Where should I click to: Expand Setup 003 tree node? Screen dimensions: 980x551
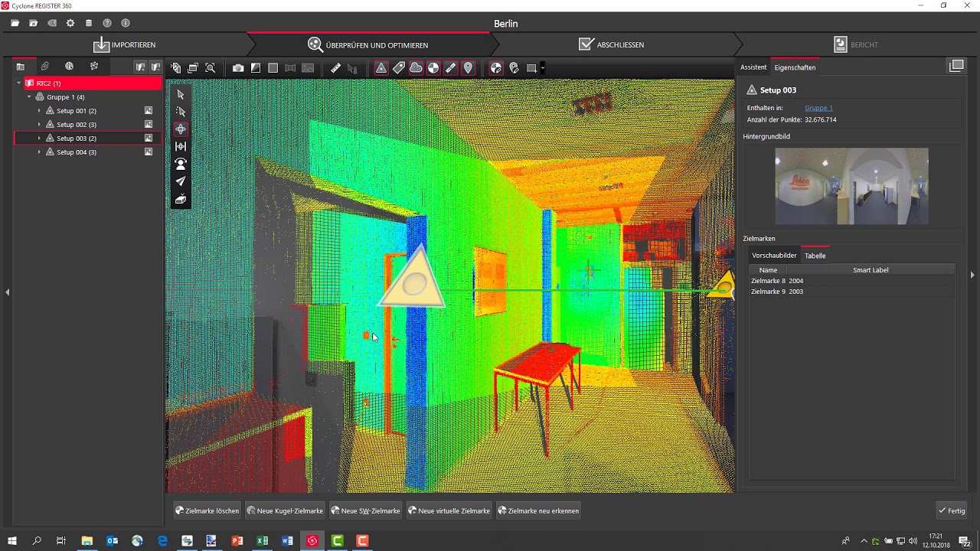39,139
